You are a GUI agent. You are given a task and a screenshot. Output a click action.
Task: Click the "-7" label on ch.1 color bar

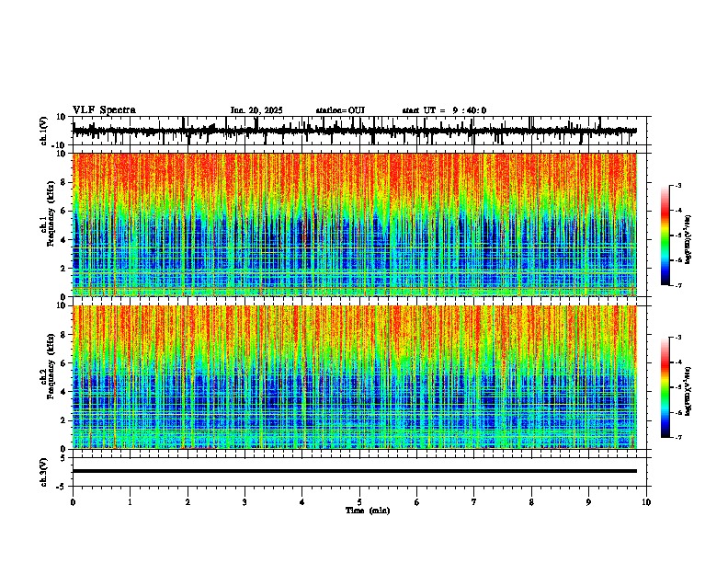coord(677,286)
